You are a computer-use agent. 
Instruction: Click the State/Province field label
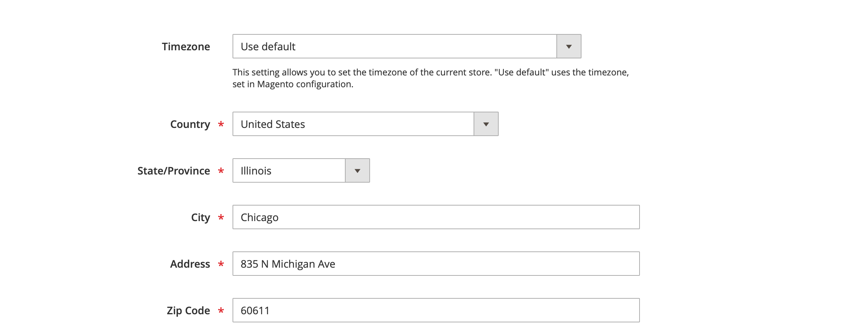click(x=174, y=171)
